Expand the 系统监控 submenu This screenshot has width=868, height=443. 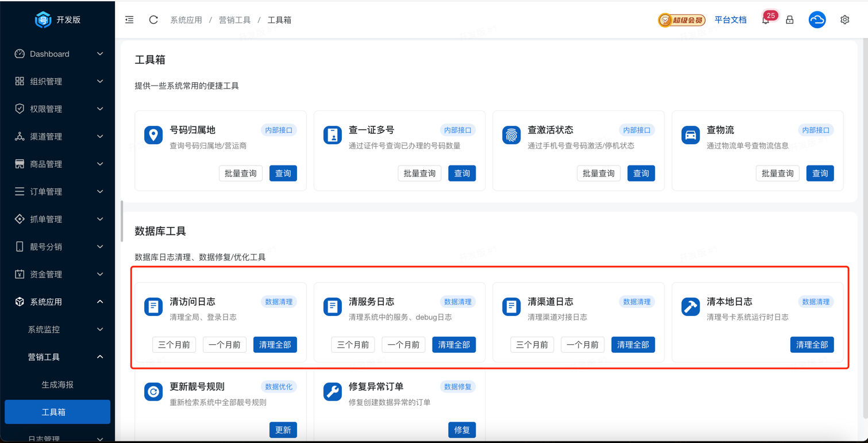[x=57, y=329]
